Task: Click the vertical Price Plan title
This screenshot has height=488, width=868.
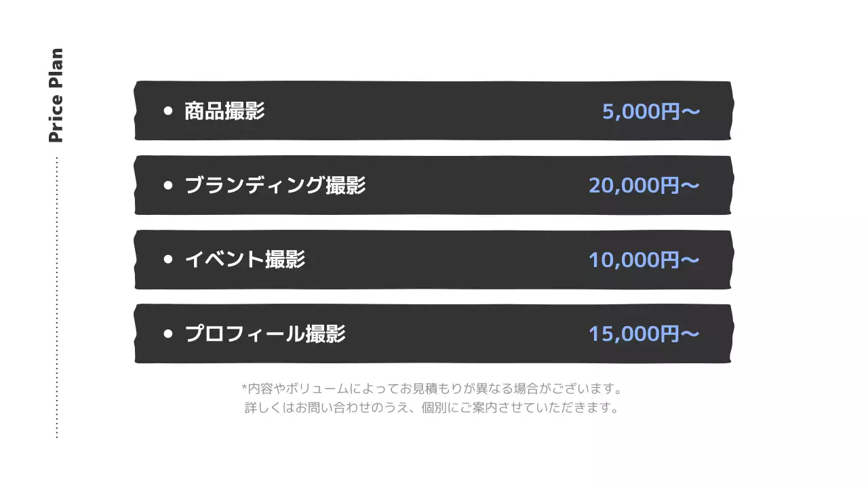Action: [56, 96]
